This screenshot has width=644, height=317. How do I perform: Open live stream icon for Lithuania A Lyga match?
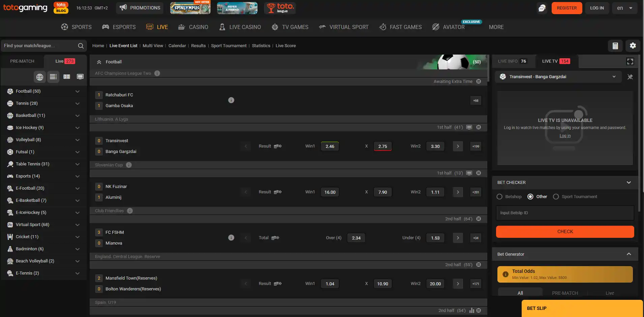tap(469, 127)
